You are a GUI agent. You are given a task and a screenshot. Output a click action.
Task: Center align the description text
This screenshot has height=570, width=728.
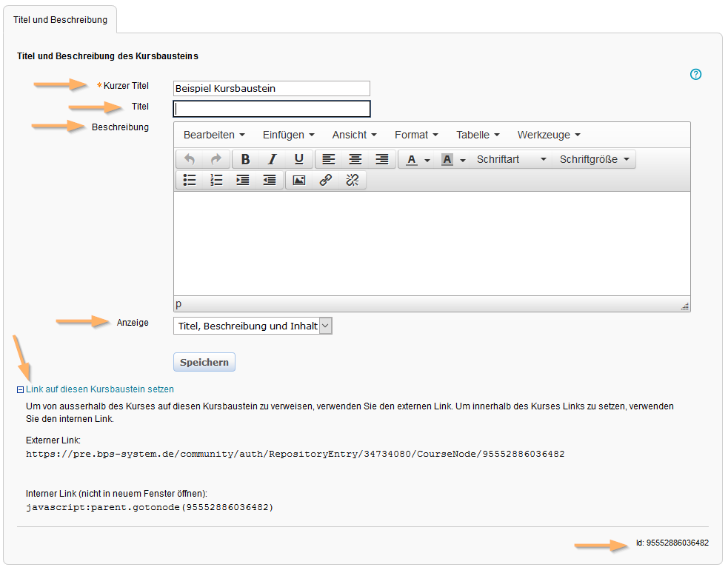(355, 160)
